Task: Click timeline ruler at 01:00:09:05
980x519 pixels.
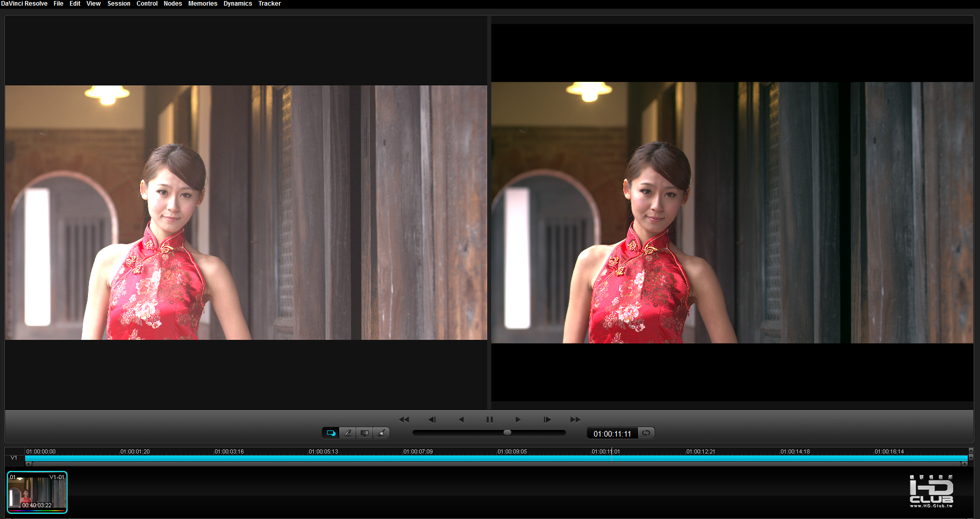Action: [512, 451]
